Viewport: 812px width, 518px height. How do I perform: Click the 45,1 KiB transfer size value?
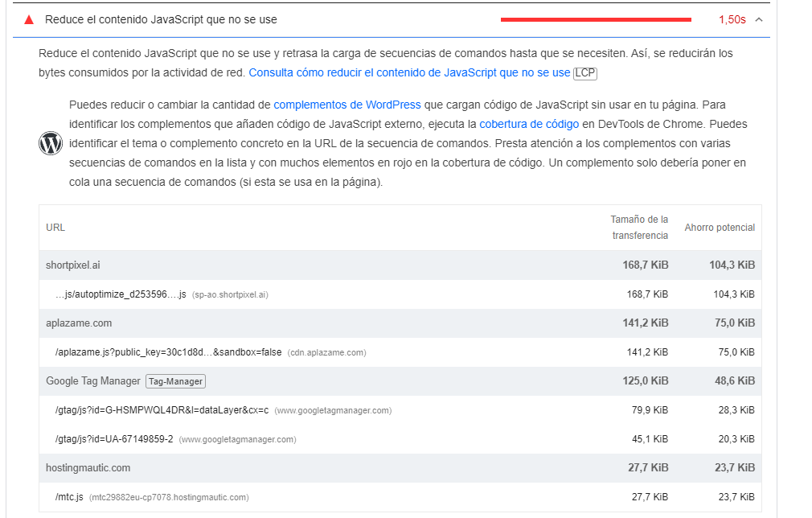pos(650,439)
